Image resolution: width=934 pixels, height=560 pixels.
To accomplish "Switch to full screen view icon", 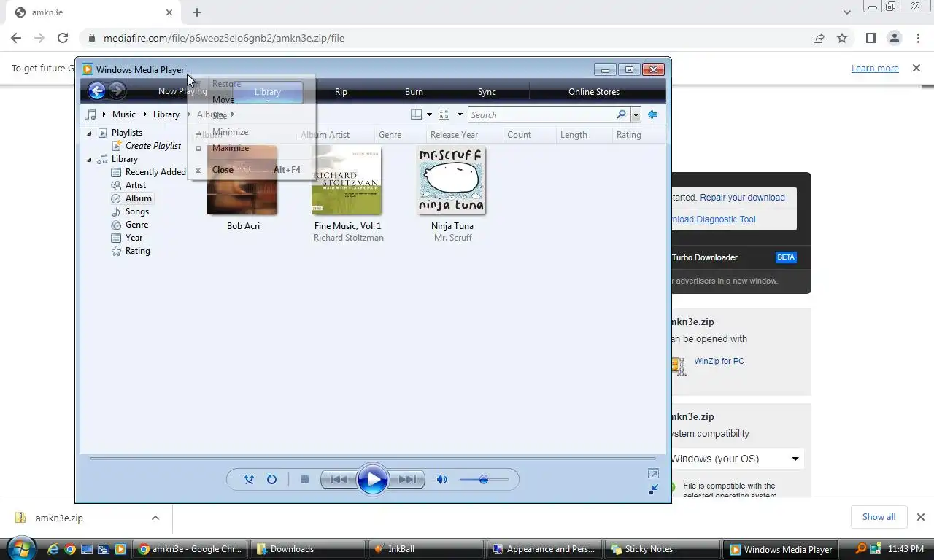I will pyautogui.click(x=653, y=474).
